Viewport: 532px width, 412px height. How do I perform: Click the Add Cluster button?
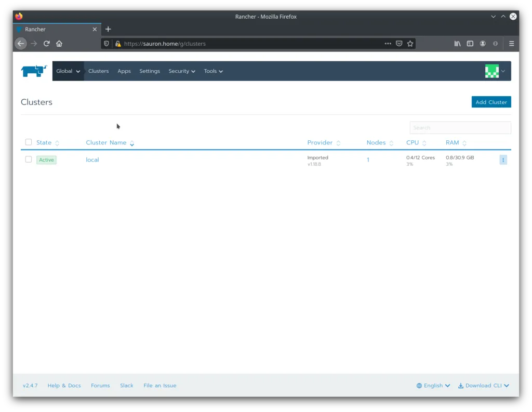coord(491,102)
